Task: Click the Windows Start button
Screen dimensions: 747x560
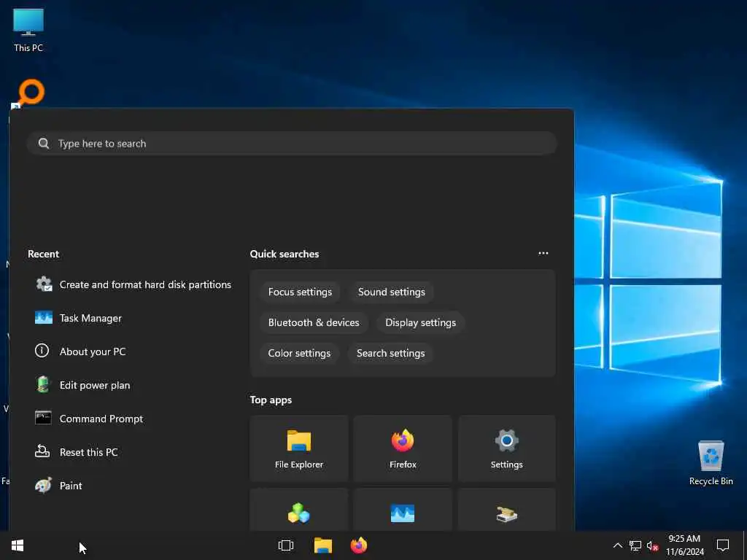Action: [18, 545]
